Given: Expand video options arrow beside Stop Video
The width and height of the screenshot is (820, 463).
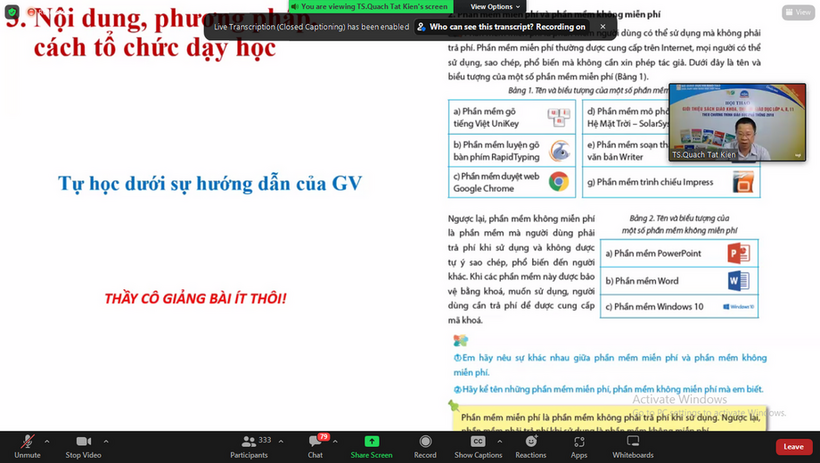Looking at the screenshot, I should 105,440.
